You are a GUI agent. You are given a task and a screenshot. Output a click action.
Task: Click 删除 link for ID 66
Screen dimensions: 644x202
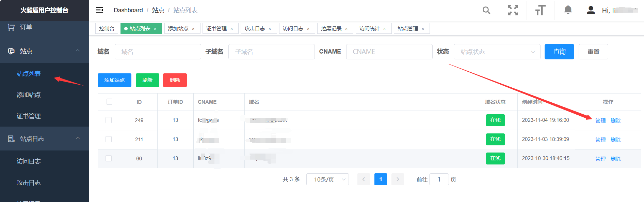(616, 159)
